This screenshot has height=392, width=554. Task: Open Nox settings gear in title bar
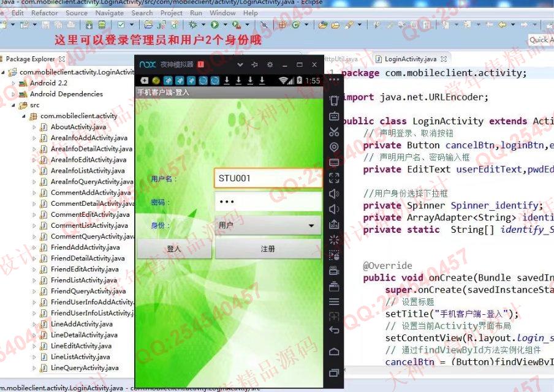[270, 65]
